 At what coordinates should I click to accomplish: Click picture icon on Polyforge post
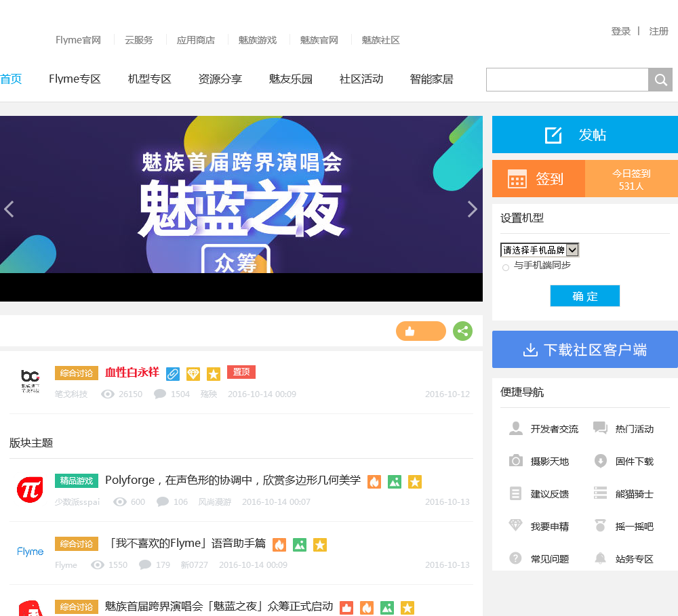[x=395, y=482]
